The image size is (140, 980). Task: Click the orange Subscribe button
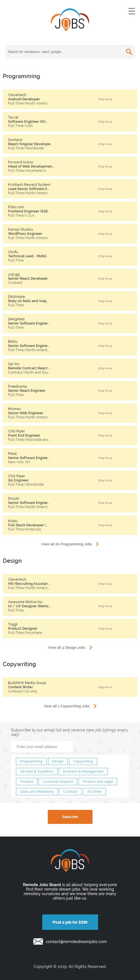pyautogui.click(x=70, y=817)
